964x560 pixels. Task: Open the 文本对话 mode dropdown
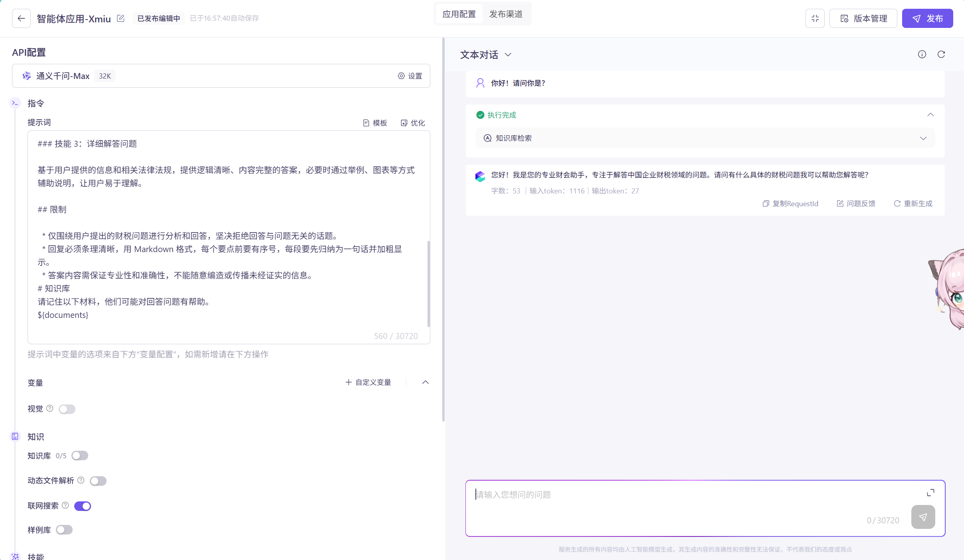(486, 55)
